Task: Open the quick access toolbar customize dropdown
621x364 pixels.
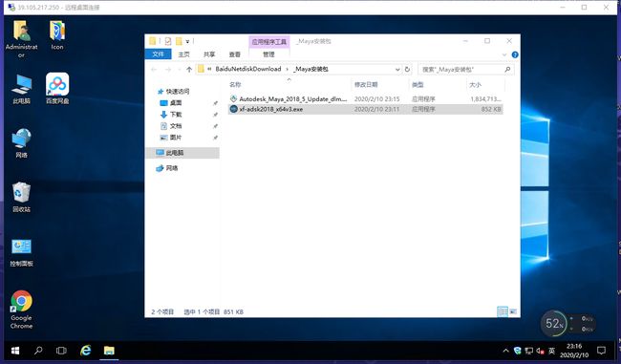Action: [x=187, y=41]
